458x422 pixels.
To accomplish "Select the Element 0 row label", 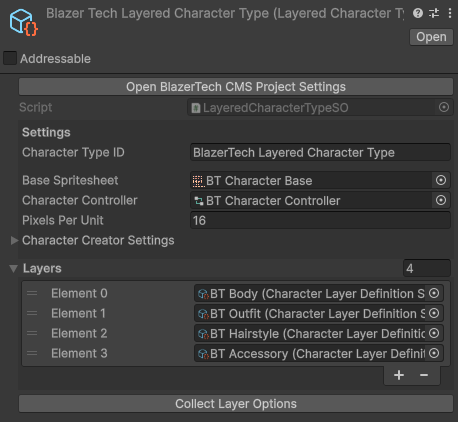I will (79, 293).
